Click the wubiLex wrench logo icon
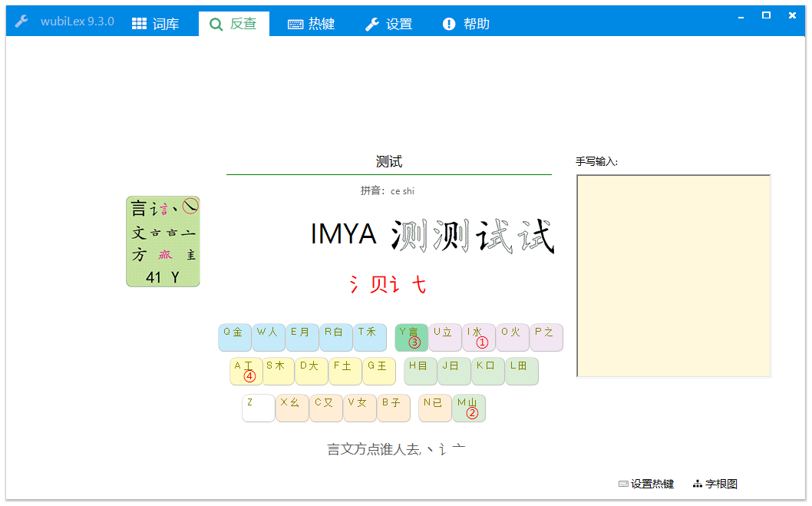The width and height of the screenshot is (812, 506). click(x=21, y=21)
